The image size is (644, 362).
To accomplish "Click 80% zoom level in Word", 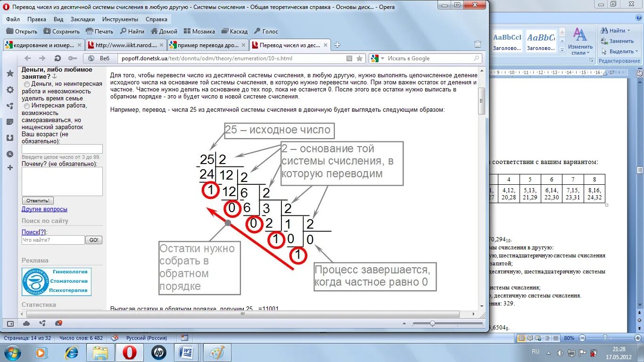I will pos(569,338).
